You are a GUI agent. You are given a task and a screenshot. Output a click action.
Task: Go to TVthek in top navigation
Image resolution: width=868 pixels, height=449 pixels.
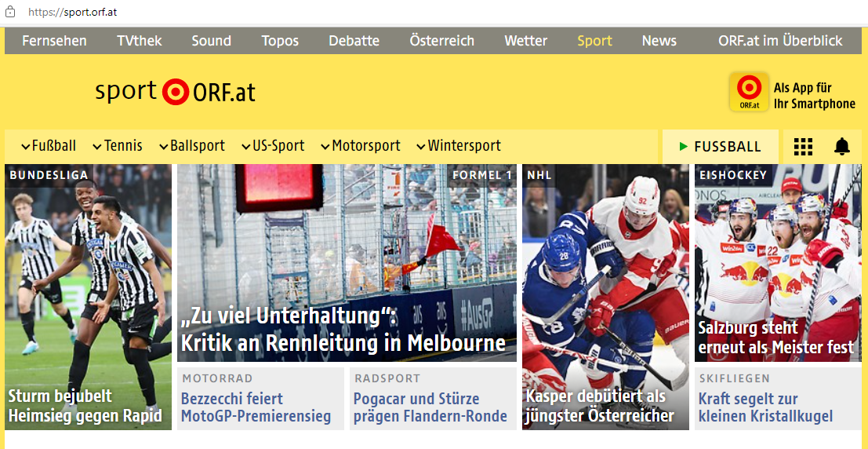coord(140,41)
